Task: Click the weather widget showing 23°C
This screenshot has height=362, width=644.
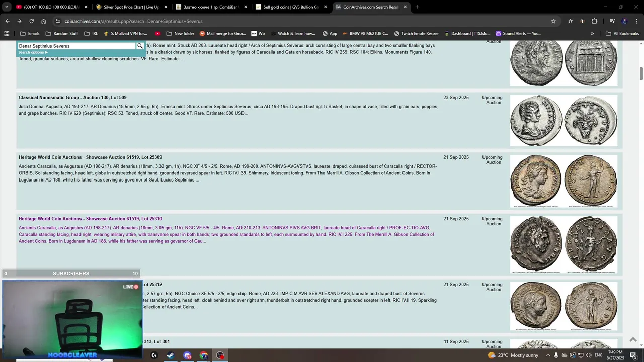Action: click(x=513, y=355)
